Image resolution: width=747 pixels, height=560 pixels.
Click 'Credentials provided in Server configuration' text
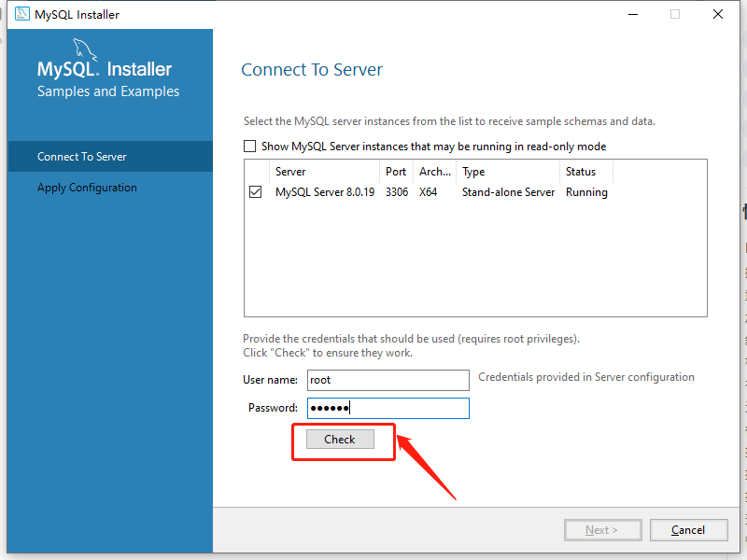[x=586, y=377]
